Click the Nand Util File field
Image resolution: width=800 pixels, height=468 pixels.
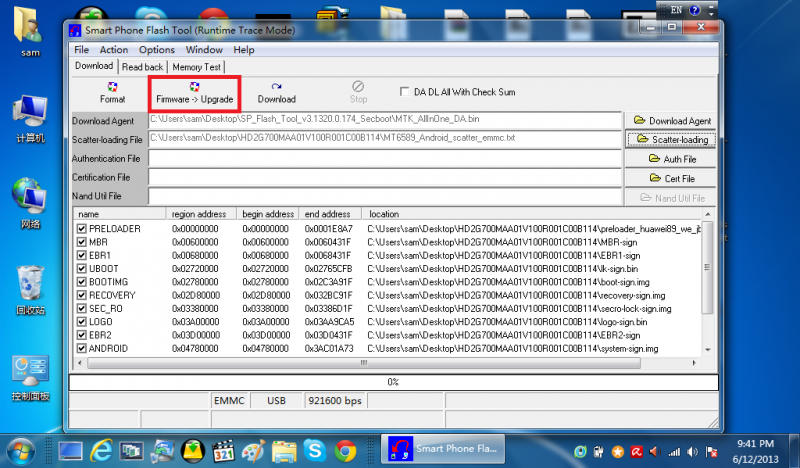385,196
